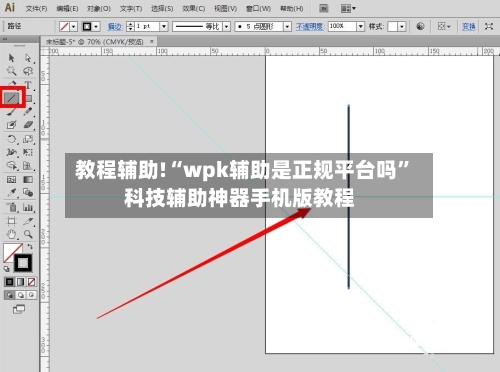The height and width of the screenshot is (372, 500).
Task: Select the Rotate tool
Action: (x=11, y=139)
